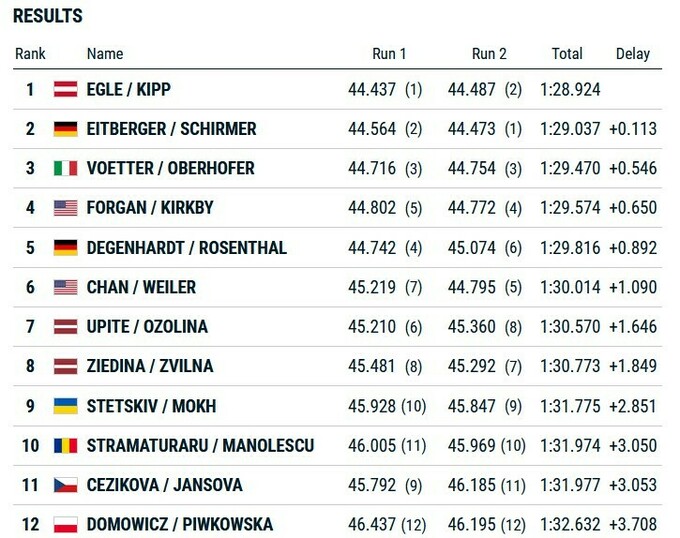The height and width of the screenshot is (538, 680).
Task: Click the Name column header
Action: pos(105,54)
